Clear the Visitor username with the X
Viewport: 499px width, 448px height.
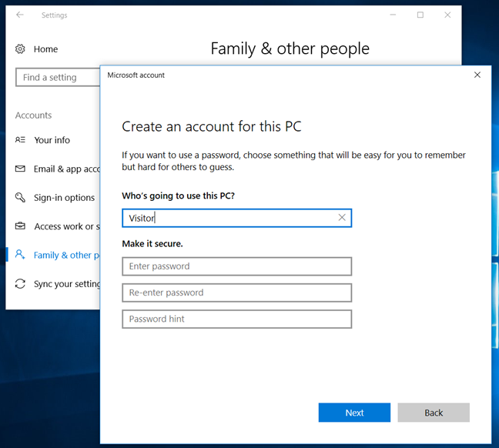(x=342, y=218)
